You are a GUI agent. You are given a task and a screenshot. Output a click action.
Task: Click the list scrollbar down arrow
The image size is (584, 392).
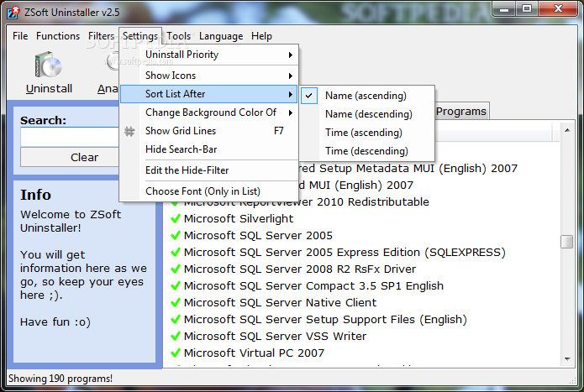click(x=567, y=359)
